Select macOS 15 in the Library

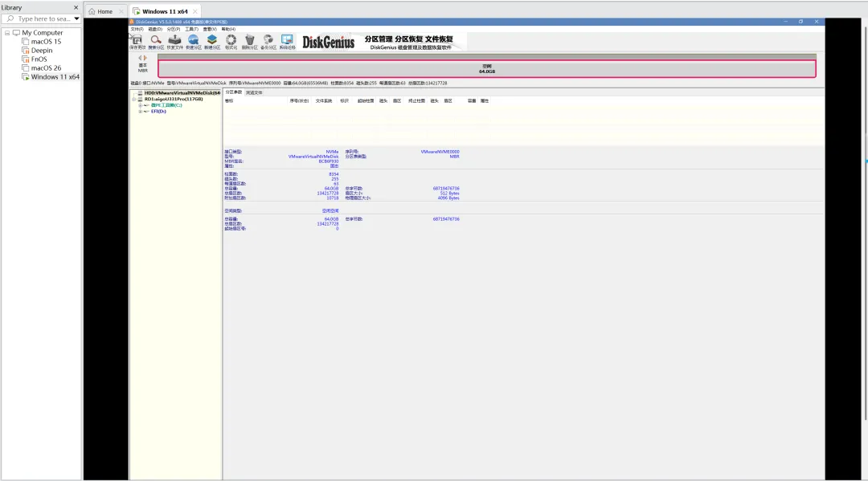[x=46, y=42]
